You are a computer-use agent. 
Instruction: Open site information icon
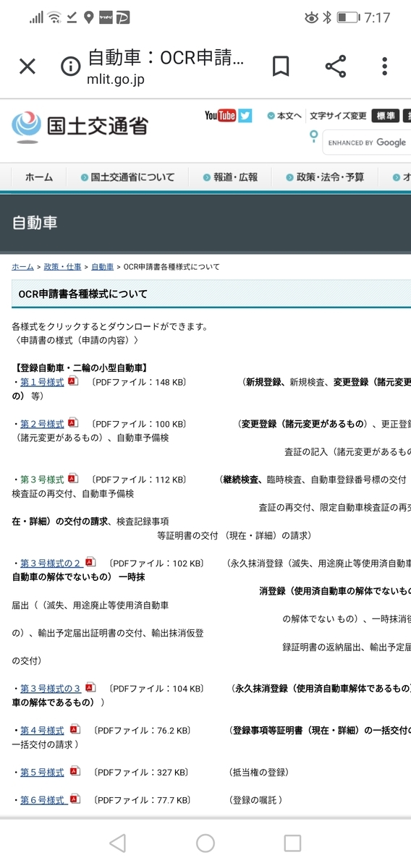point(70,67)
